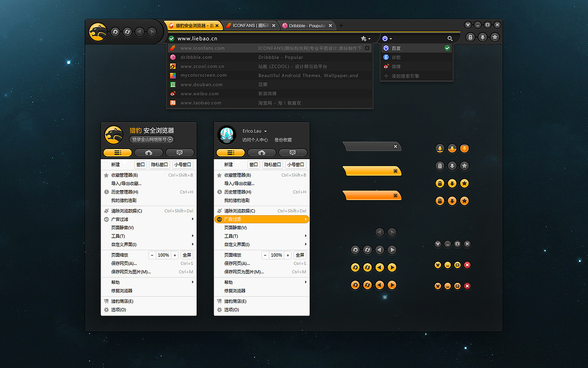Click the refresh button left of the tab strip's Back arrow

point(128,32)
